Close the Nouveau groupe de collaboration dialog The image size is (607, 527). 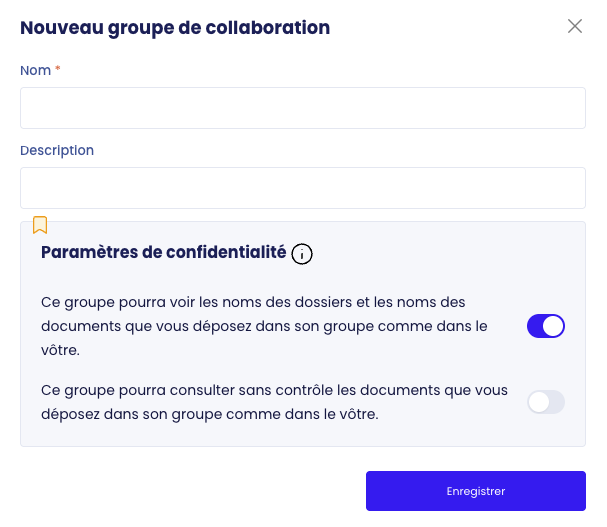click(x=575, y=26)
